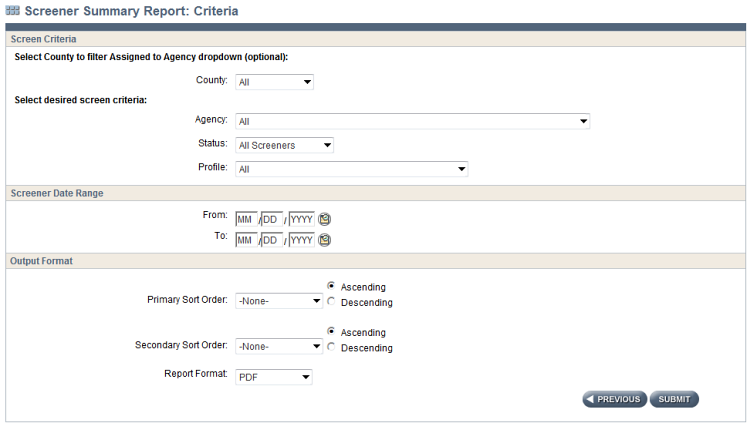The height and width of the screenshot is (425, 750).
Task: Click the To date day field
Action: tap(272, 240)
